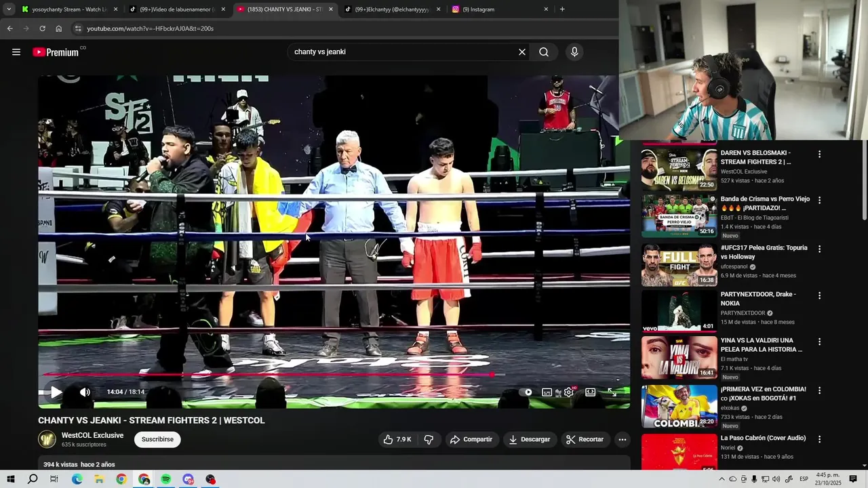Viewport: 868px width, 488px height.
Task: Open the UFC317 Topuria vs Holloway thumbnail
Action: (679, 266)
